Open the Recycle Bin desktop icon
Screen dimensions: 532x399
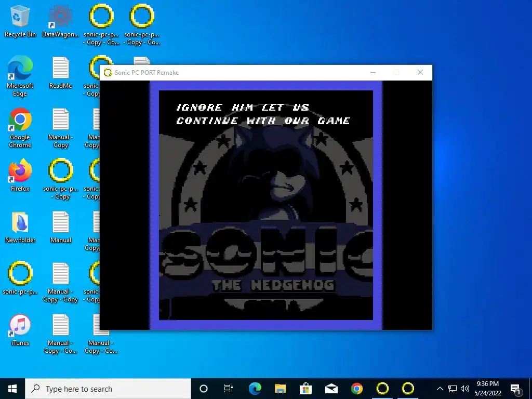pos(20,21)
